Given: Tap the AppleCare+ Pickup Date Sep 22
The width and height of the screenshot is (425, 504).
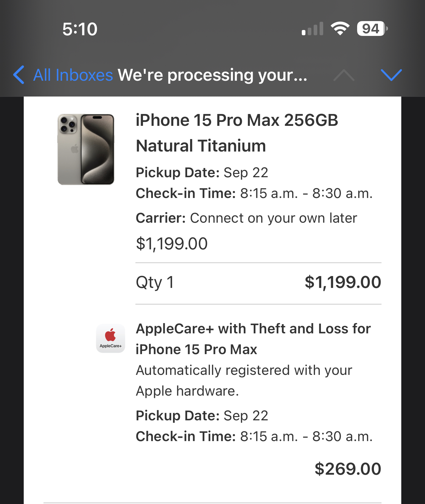Looking at the screenshot, I should click(202, 416).
